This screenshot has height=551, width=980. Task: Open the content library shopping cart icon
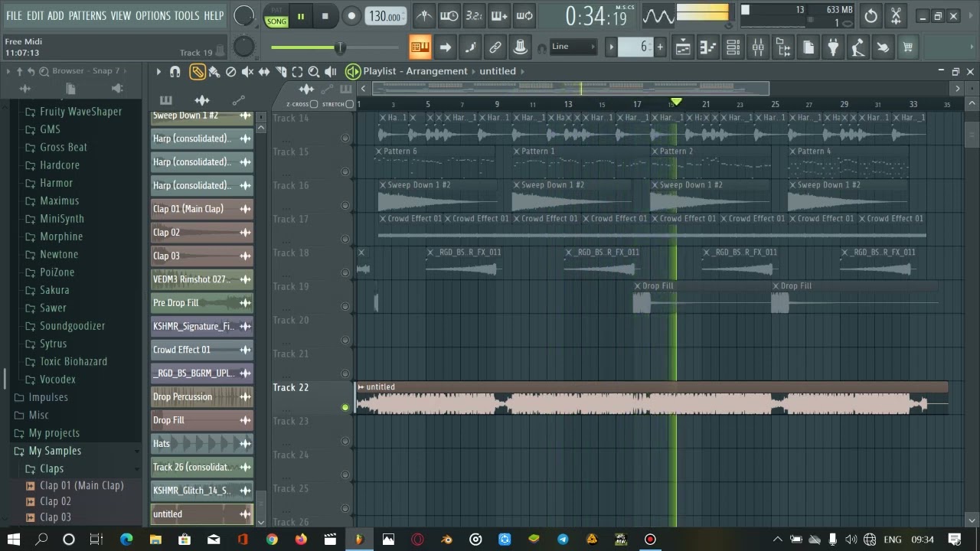coord(908,47)
